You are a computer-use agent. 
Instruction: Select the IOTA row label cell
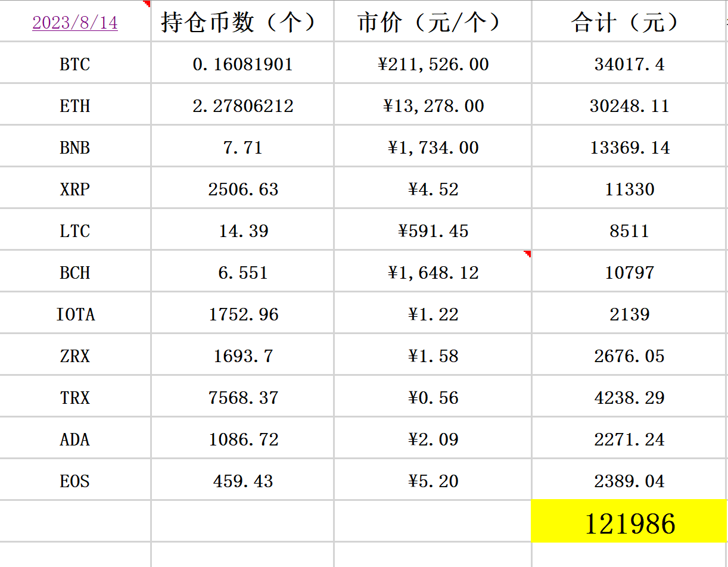(x=75, y=313)
